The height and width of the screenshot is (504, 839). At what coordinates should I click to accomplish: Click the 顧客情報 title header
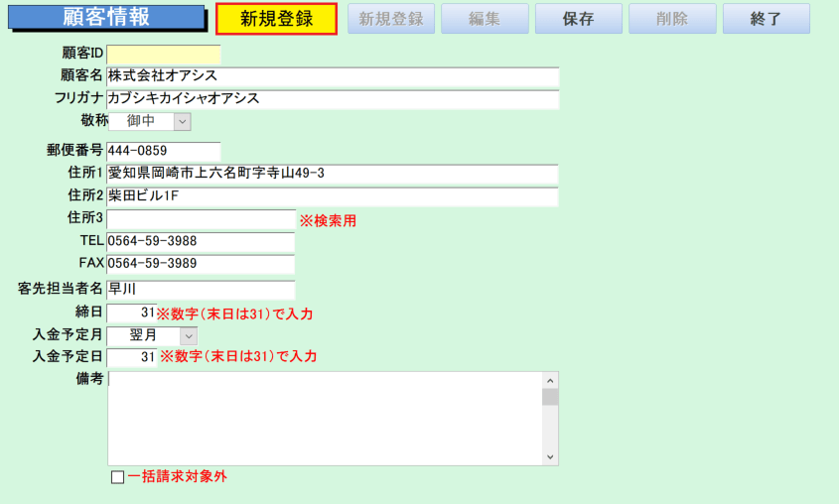coord(106,17)
